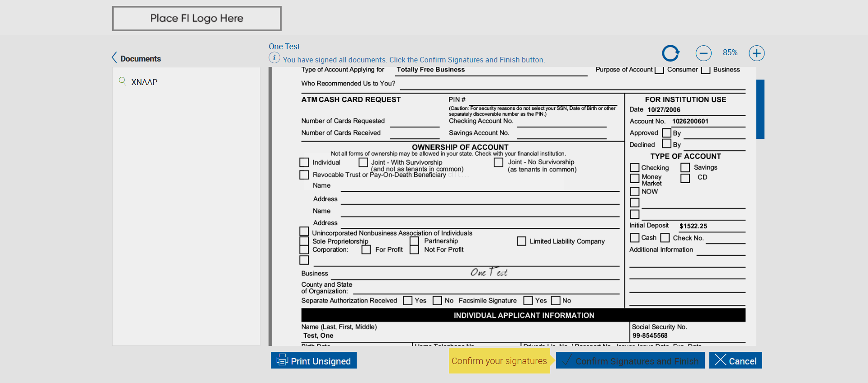This screenshot has height=383, width=868.
Task: Tick Limited Liability Company checkbox
Action: coord(522,241)
